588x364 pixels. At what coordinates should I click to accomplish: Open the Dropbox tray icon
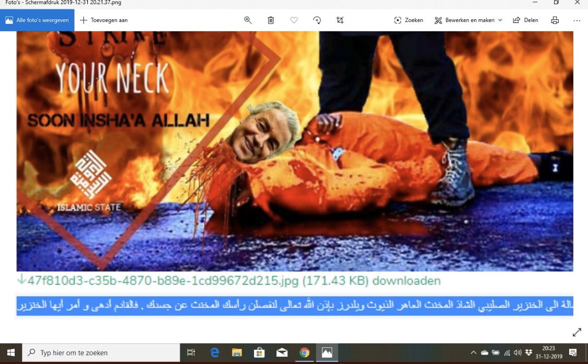(x=529, y=353)
